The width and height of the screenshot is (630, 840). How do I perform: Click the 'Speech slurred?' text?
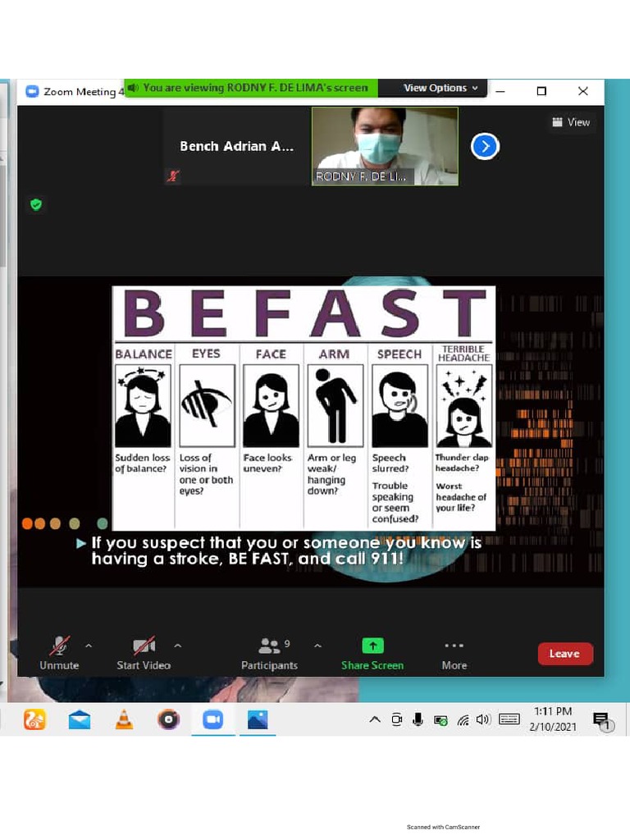coord(390,463)
